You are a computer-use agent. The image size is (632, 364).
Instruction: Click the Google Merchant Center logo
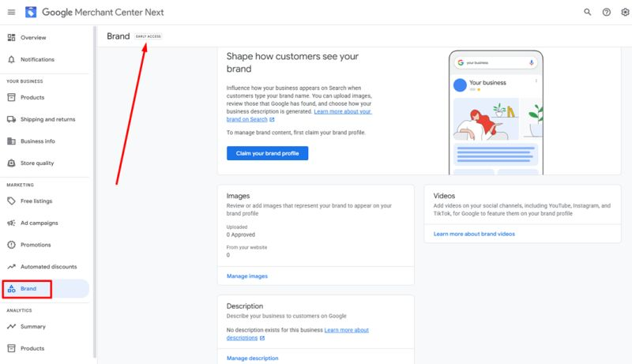click(x=31, y=12)
